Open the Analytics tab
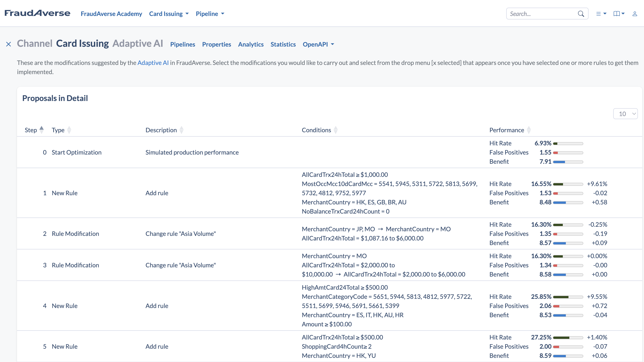This screenshot has width=644, height=362. [251, 44]
